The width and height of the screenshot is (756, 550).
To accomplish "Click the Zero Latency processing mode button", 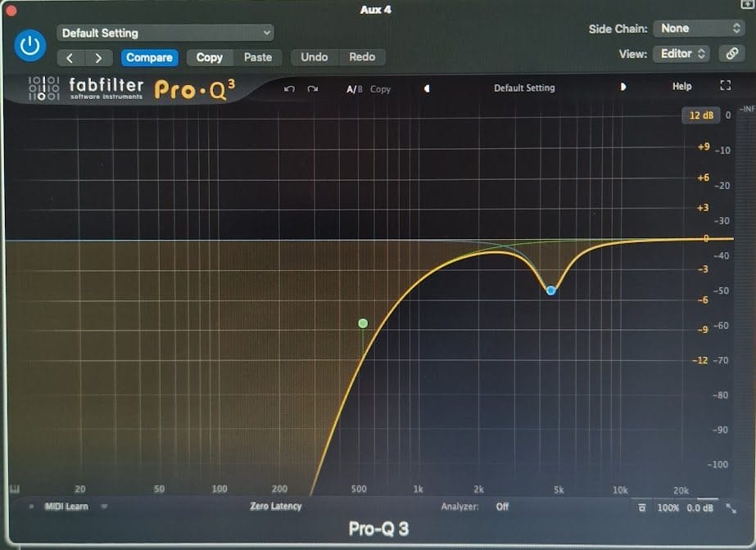I will (x=275, y=507).
